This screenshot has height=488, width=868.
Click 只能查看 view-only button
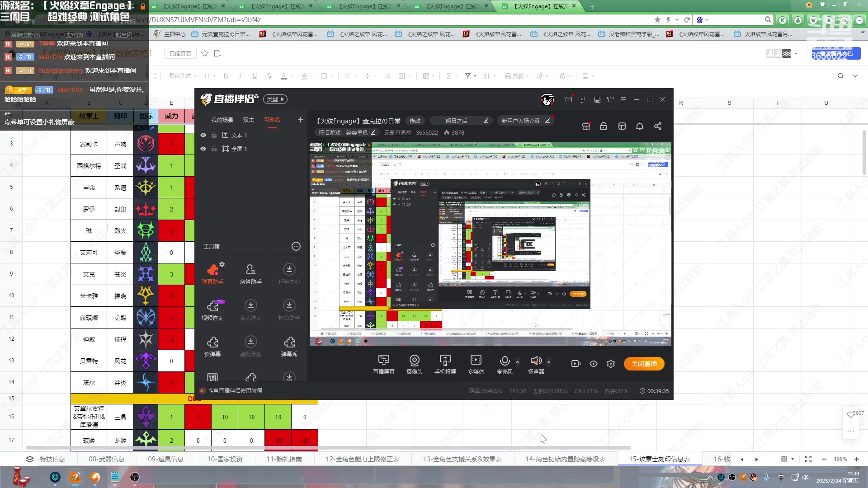180,53
